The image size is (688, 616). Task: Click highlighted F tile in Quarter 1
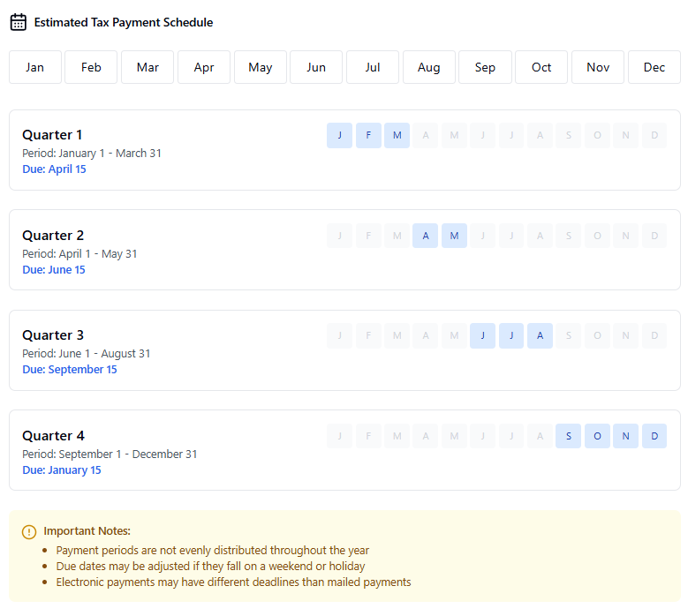click(368, 135)
